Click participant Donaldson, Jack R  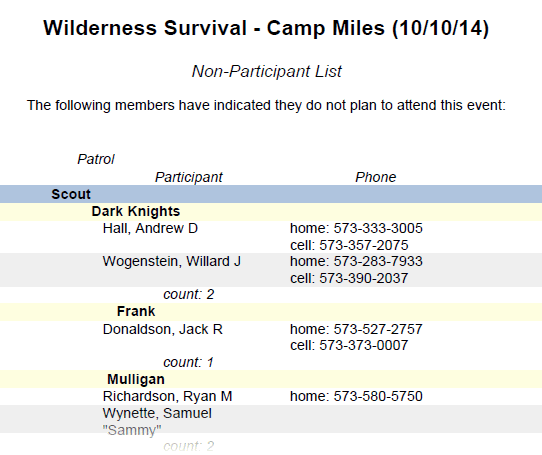click(162, 329)
